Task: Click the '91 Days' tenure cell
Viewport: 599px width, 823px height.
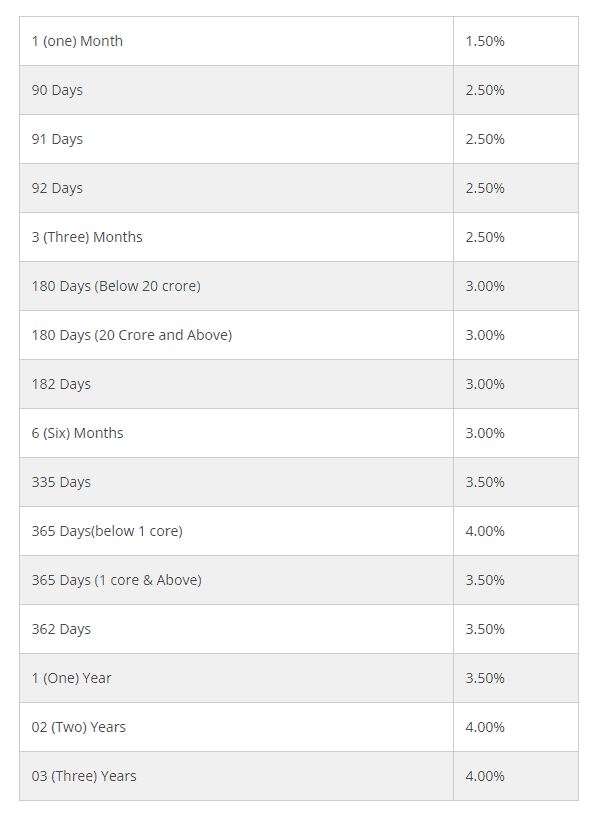Action: click(236, 139)
